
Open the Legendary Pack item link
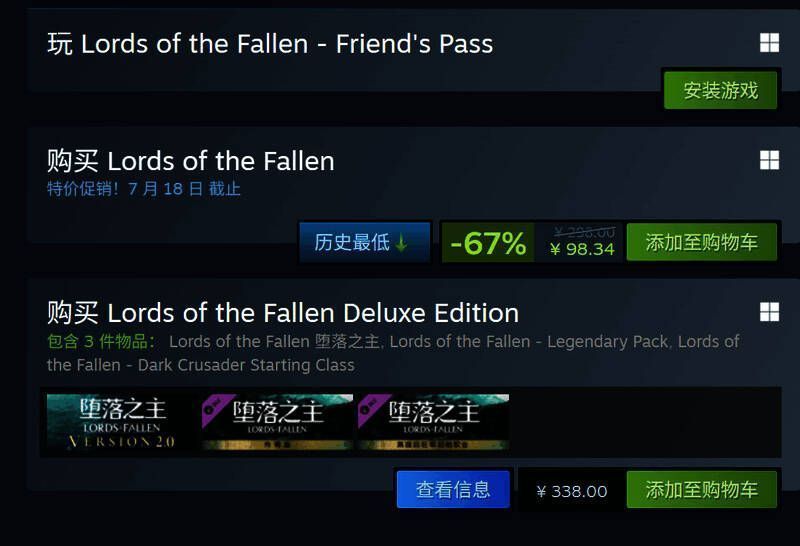[x=528, y=342]
